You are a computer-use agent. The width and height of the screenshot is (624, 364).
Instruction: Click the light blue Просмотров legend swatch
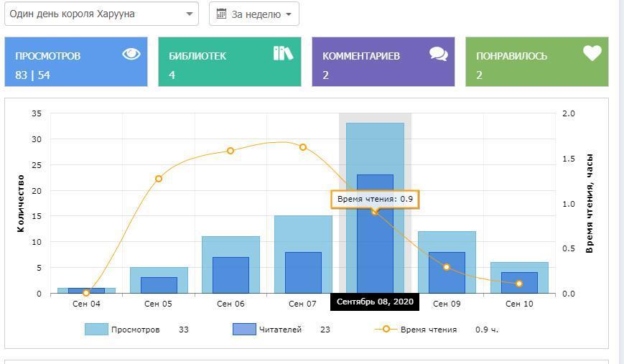click(96, 330)
